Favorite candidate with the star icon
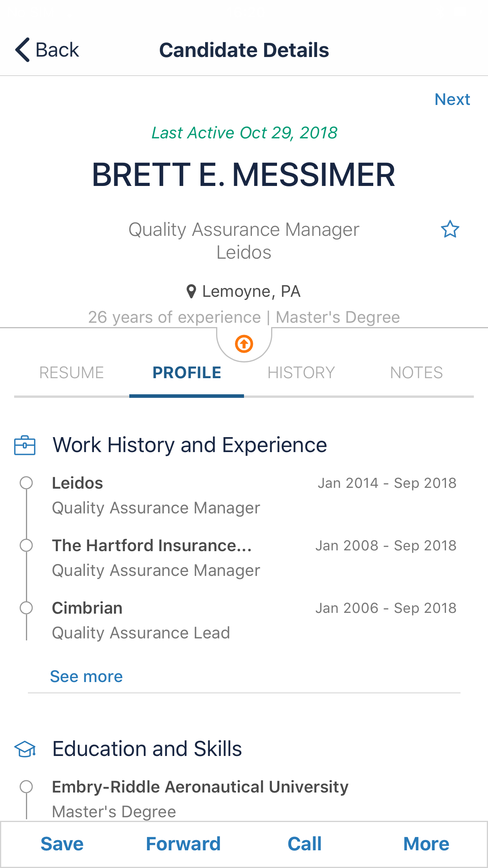This screenshot has width=488, height=868. click(x=450, y=229)
